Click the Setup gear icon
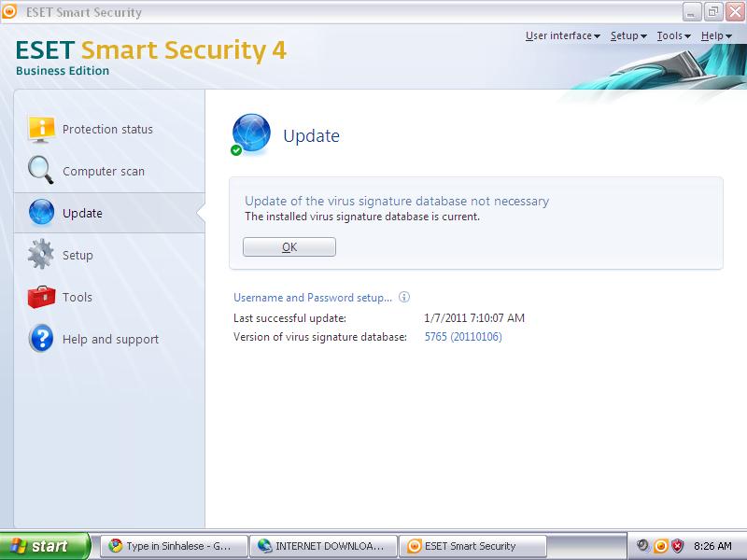 [40, 254]
